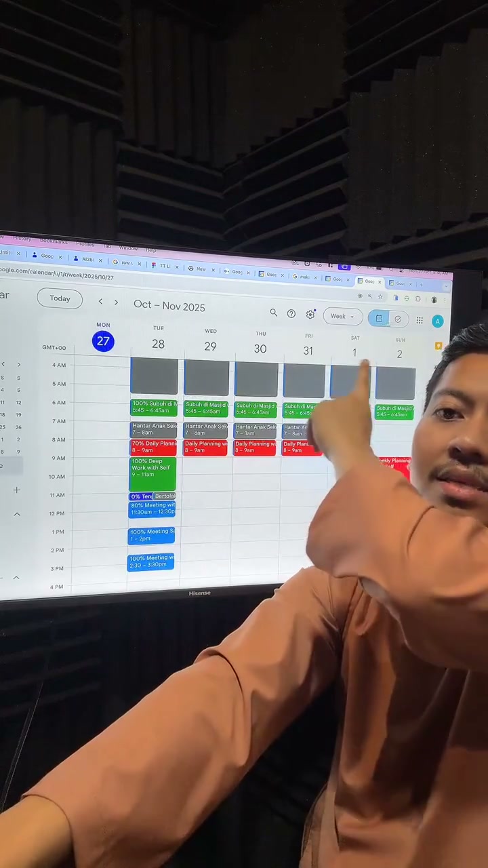The width and height of the screenshot is (488, 868).
Task: Go to next week arrow
Action: 116,302
